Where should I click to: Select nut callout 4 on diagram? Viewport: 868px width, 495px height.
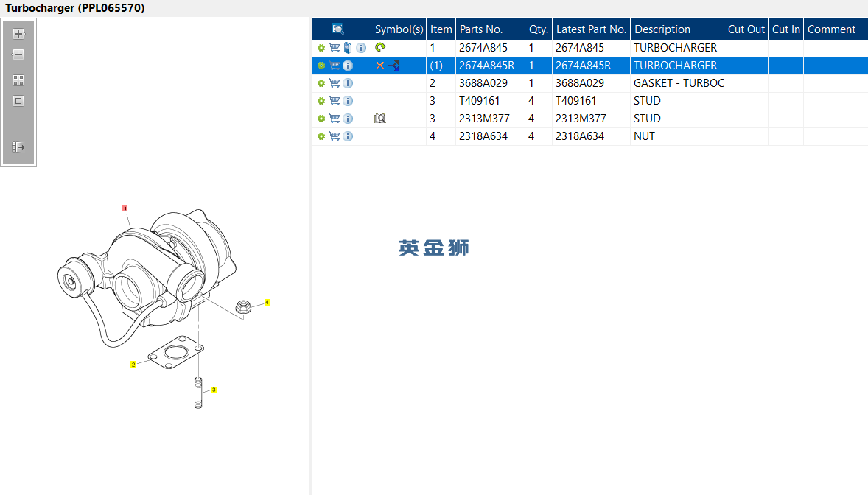point(267,302)
